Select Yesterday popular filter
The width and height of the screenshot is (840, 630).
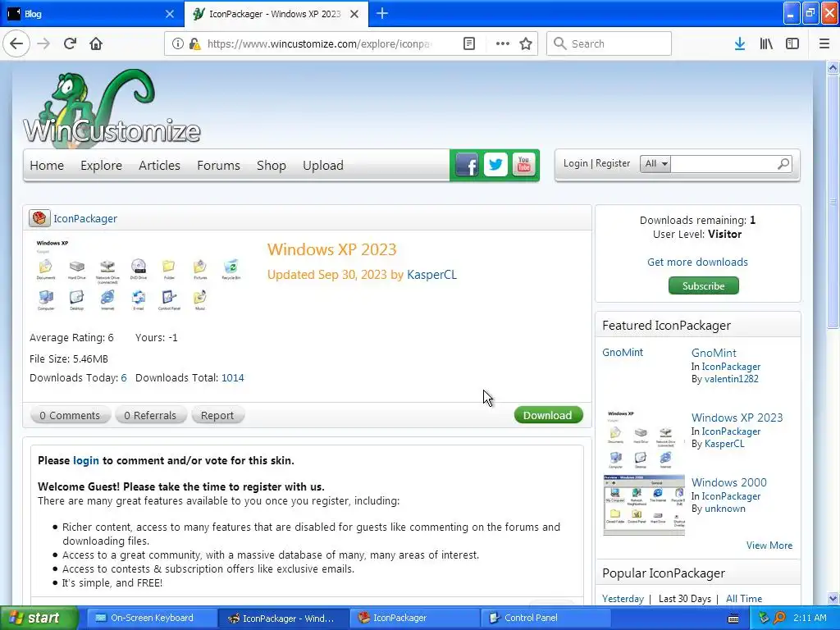(x=623, y=598)
